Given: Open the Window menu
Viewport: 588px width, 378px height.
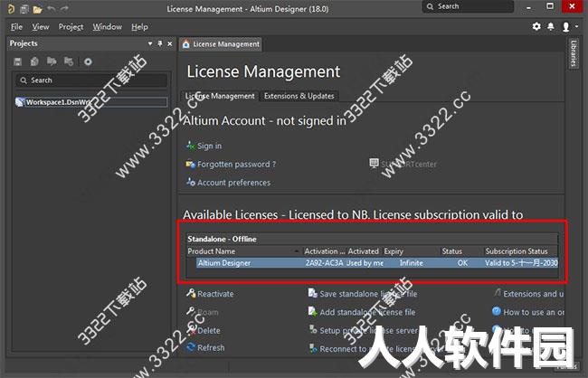Looking at the screenshot, I should (x=108, y=27).
